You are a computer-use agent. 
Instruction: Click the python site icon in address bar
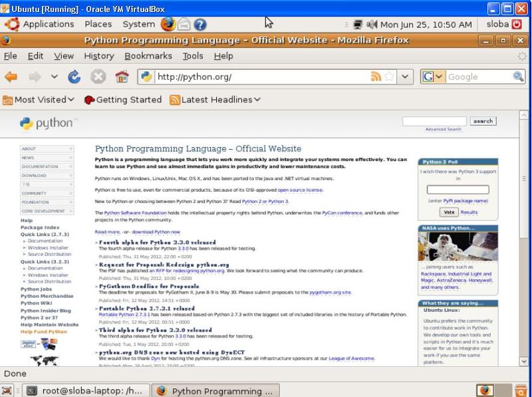pos(146,76)
